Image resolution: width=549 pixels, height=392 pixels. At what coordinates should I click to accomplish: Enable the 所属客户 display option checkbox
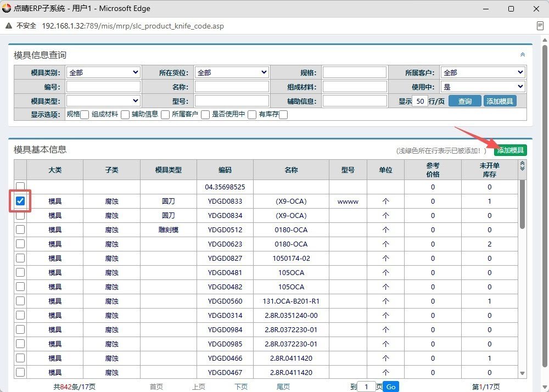(205, 115)
